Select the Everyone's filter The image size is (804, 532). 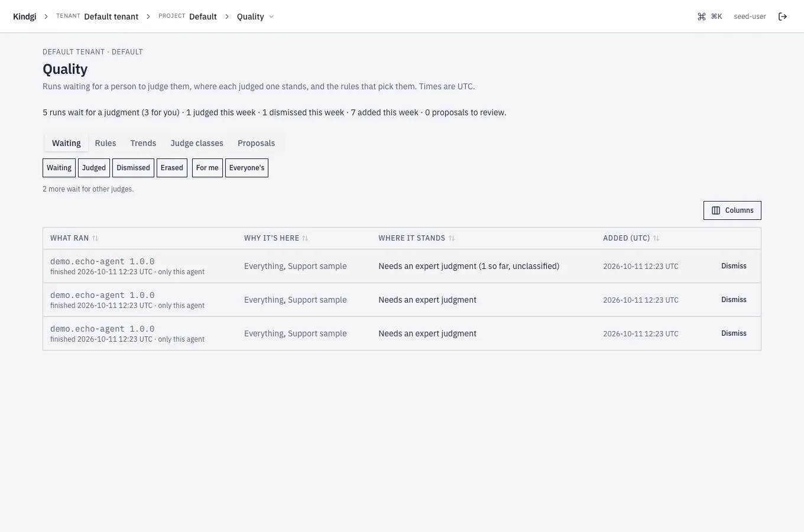pyautogui.click(x=247, y=168)
